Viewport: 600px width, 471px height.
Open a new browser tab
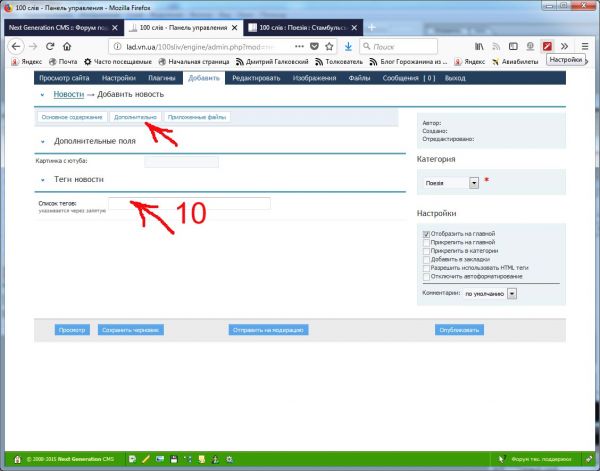coord(372,28)
